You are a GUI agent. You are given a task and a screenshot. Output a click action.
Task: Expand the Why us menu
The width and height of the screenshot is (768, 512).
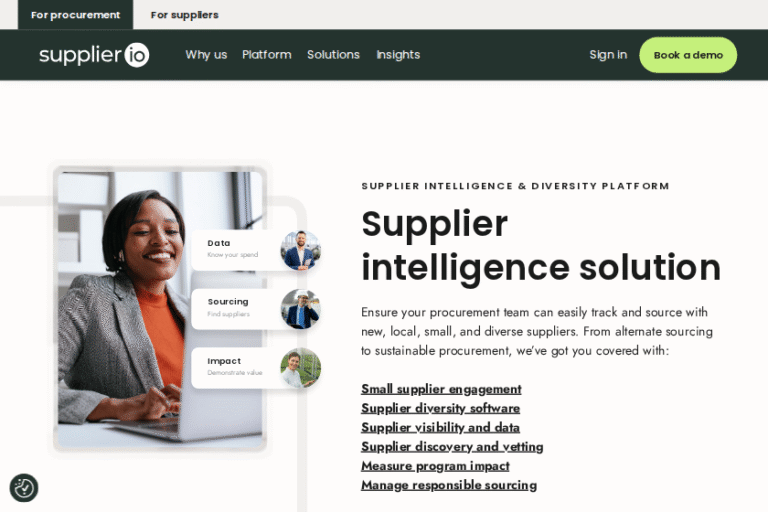click(206, 54)
